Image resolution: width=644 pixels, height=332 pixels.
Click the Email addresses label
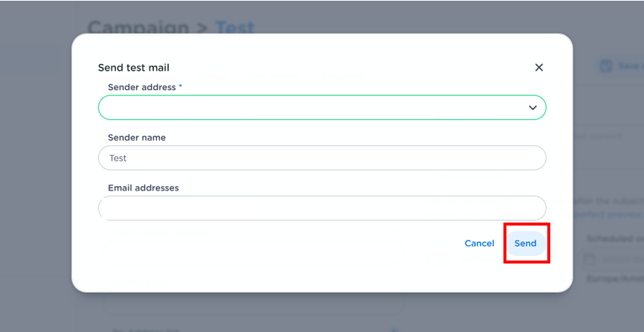144,188
